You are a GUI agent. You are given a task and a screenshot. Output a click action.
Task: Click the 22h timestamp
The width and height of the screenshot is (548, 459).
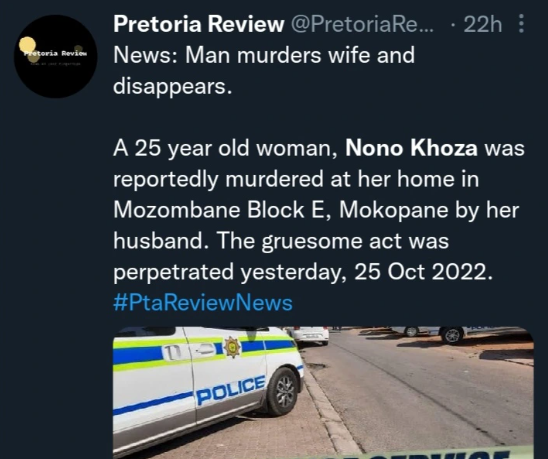pyautogui.click(x=483, y=24)
